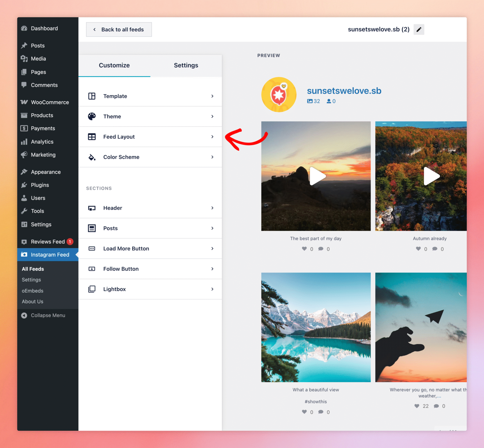Click the Color Scheme paint bucket icon
The image size is (484, 448).
point(92,157)
